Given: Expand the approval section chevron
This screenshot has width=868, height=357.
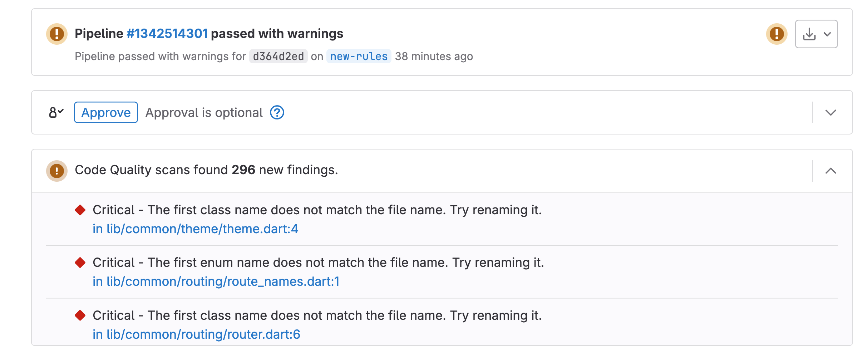Looking at the screenshot, I should point(830,113).
